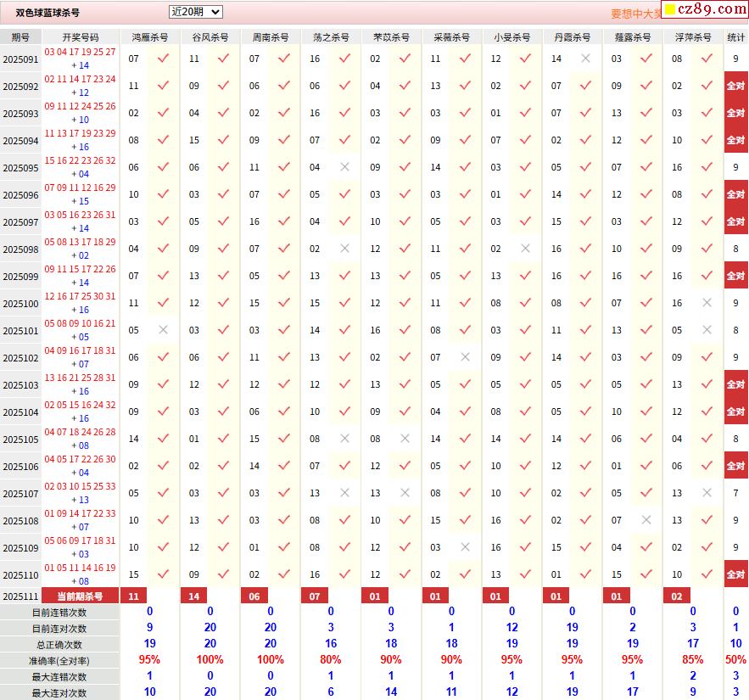Click the 全对 badge in row 2025110
The image size is (749, 700).
pyautogui.click(x=735, y=574)
